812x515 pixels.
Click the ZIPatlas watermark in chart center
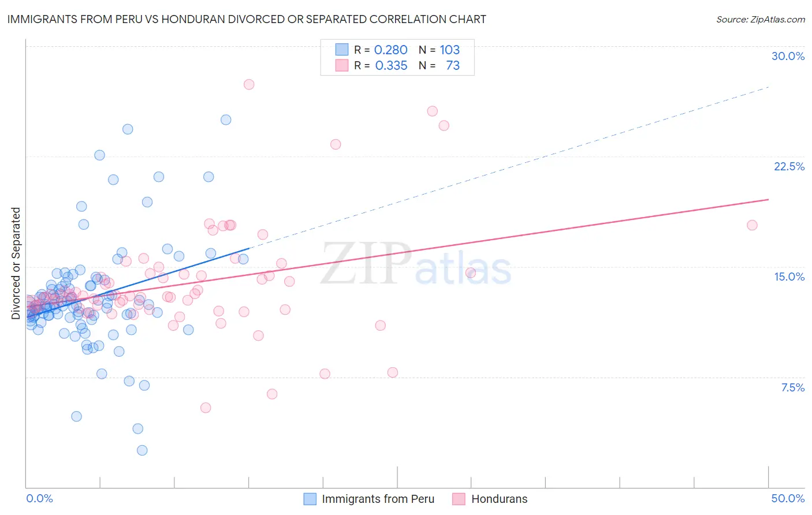[x=416, y=264]
